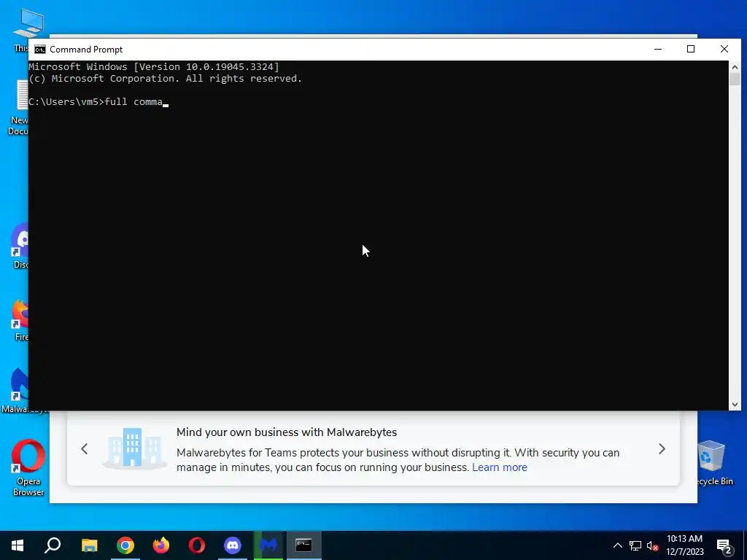Switch to Malwarebytes taskbar icon
The width and height of the screenshot is (747, 560).
[x=268, y=545]
